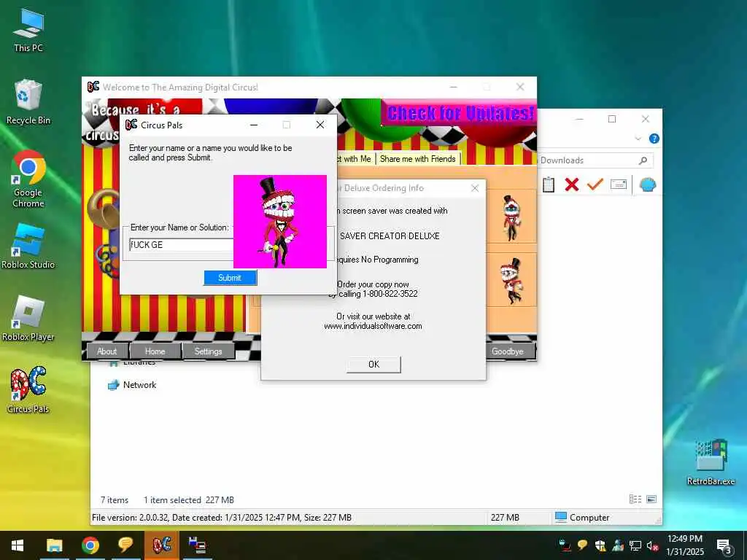
Task: Select Network in Explorer navigation pane
Action: point(139,385)
